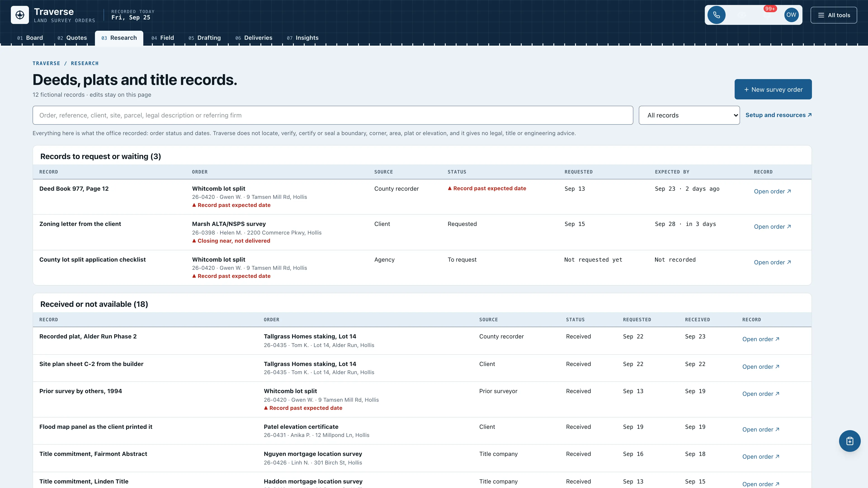Image resolution: width=868 pixels, height=488 pixels.
Task: Open order for Prior survey by others, 1994
Action: [761, 394]
